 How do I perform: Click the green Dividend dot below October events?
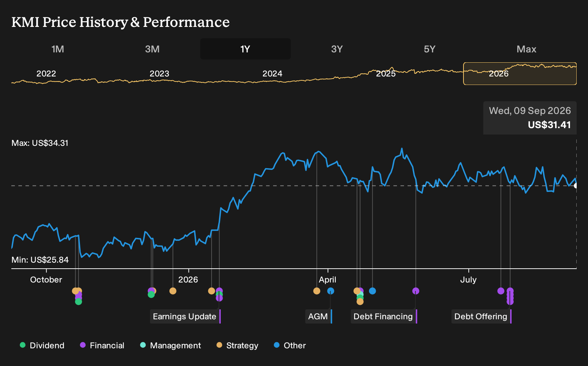(x=79, y=302)
